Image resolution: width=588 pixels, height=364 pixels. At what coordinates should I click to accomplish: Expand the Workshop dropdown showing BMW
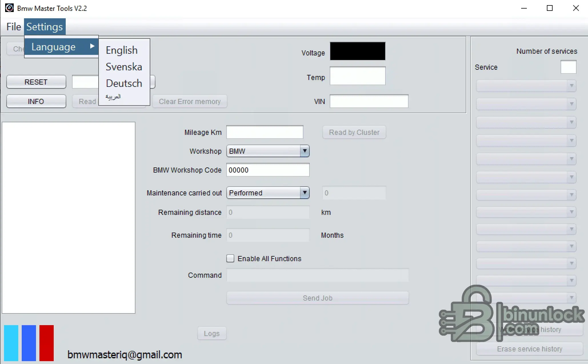point(268,151)
